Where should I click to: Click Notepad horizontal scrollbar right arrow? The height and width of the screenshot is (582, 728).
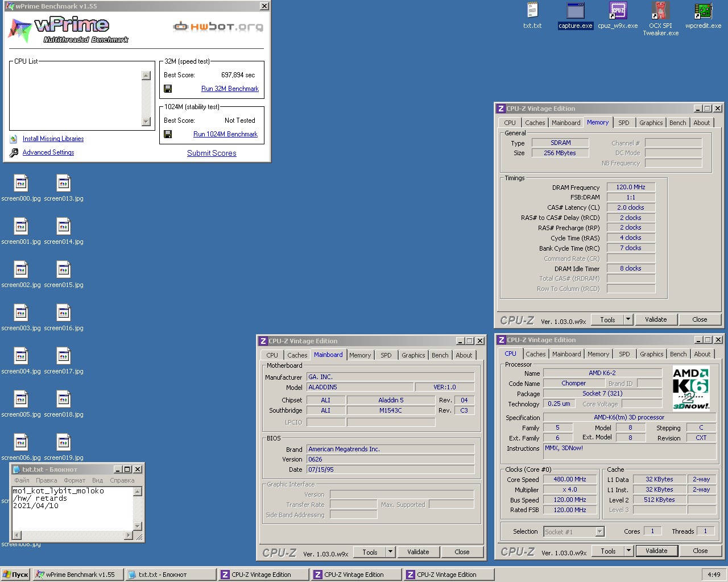tap(128, 535)
